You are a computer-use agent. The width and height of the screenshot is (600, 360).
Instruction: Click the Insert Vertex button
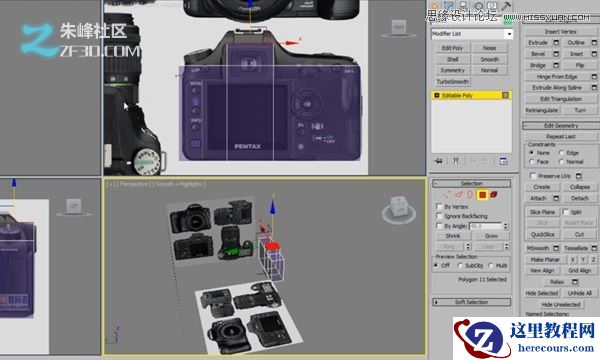(561, 32)
